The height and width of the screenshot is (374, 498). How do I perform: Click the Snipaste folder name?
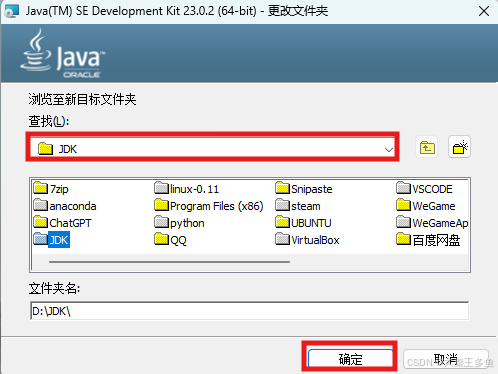tap(312, 189)
